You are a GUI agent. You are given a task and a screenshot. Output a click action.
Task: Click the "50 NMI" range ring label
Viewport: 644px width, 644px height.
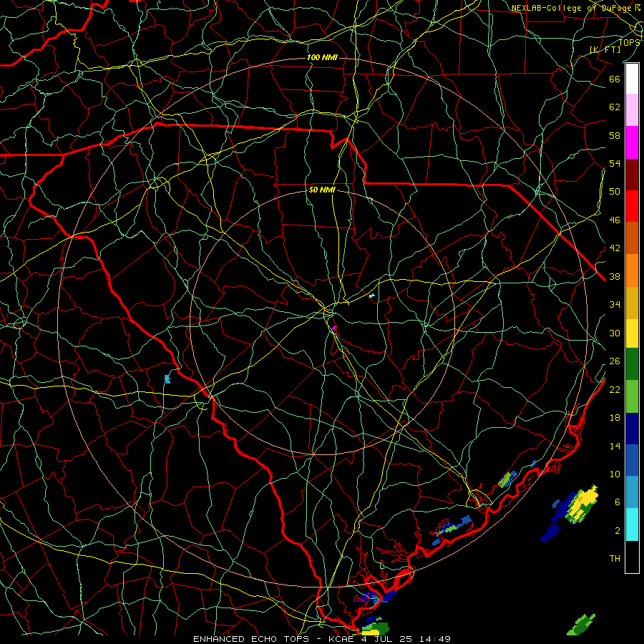click(322, 190)
